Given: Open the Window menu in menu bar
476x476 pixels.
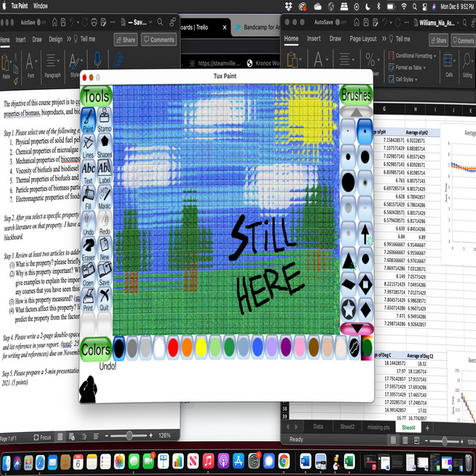Looking at the screenshot, I should tap(41, 5).
